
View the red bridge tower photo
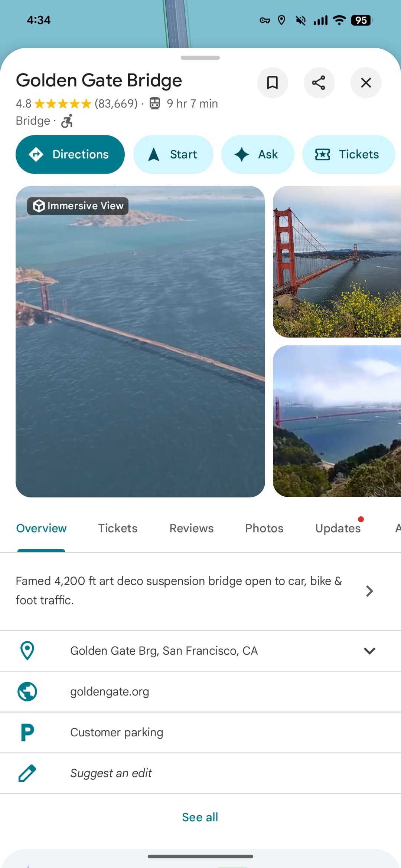337,262
